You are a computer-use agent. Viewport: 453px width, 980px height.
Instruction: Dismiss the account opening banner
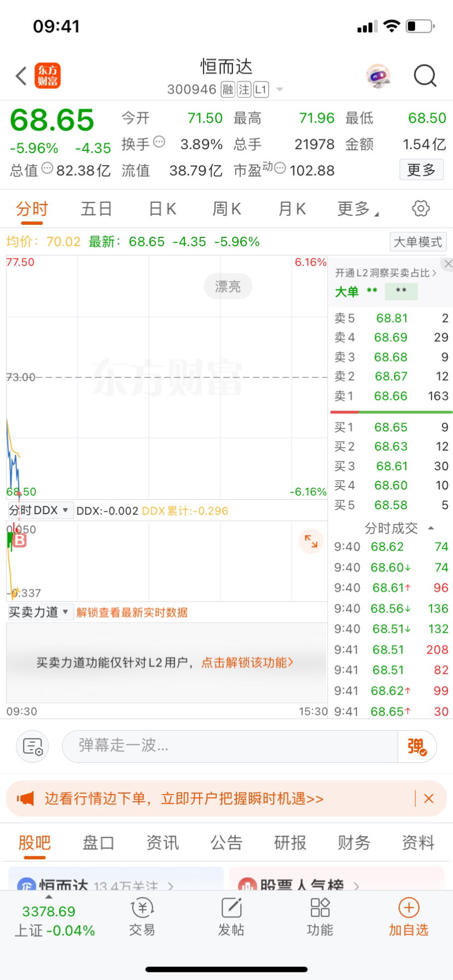pos(429,798)
